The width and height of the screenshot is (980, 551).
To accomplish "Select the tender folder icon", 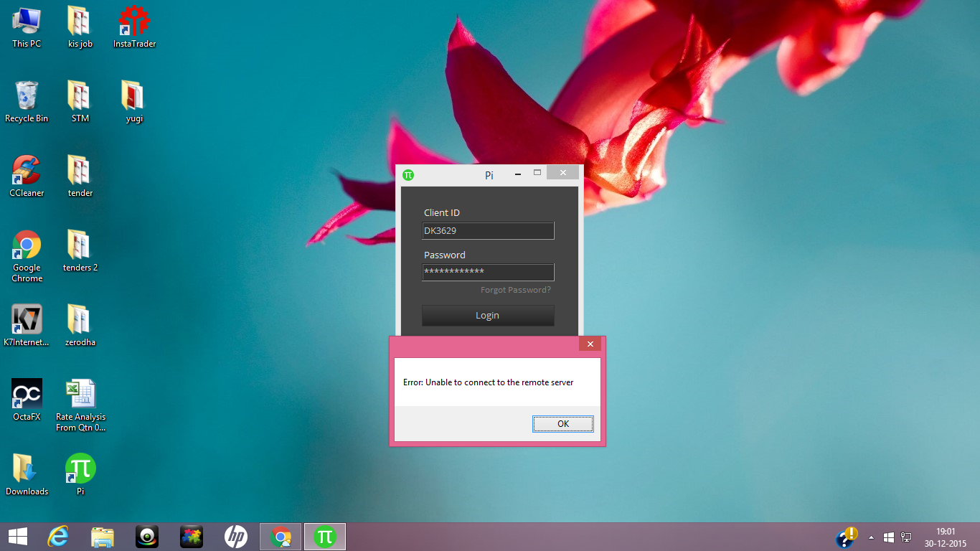I will click(80, 176).
